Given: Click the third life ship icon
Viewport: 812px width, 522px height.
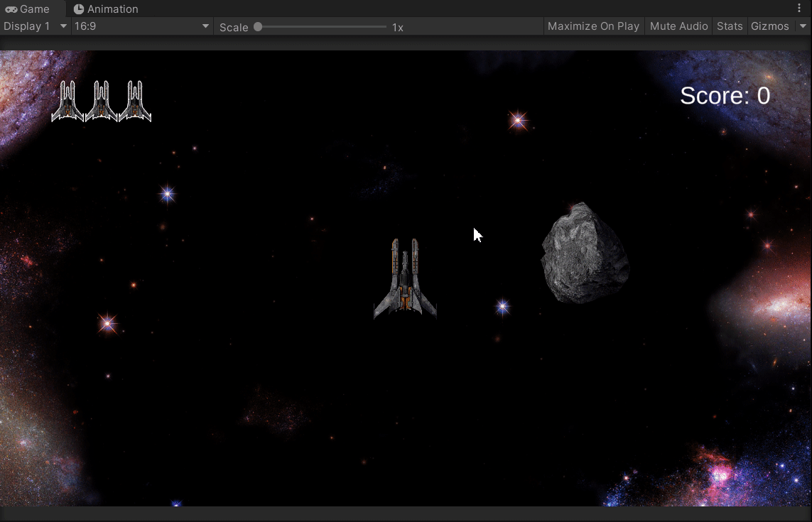Looking at the screenshot, I should point(134,101).
